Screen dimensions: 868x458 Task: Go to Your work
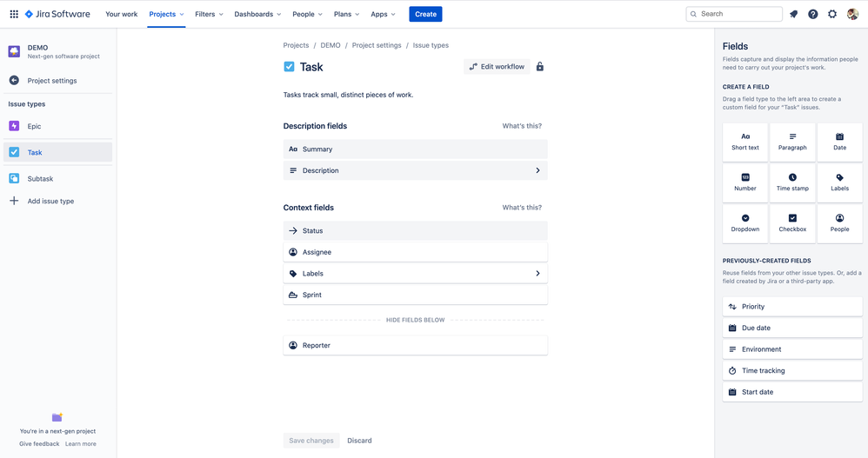pyautogui.click(x=121, y=14)
